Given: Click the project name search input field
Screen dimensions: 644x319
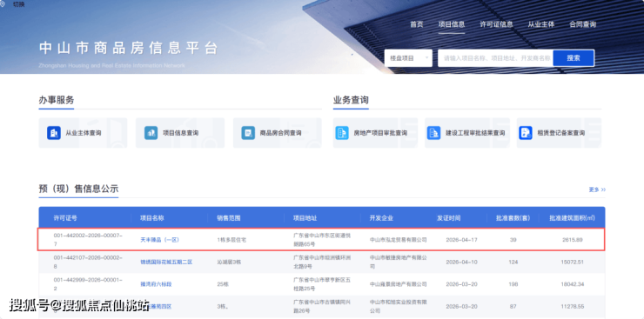Looking at the screenshot, I should point(495,58).
